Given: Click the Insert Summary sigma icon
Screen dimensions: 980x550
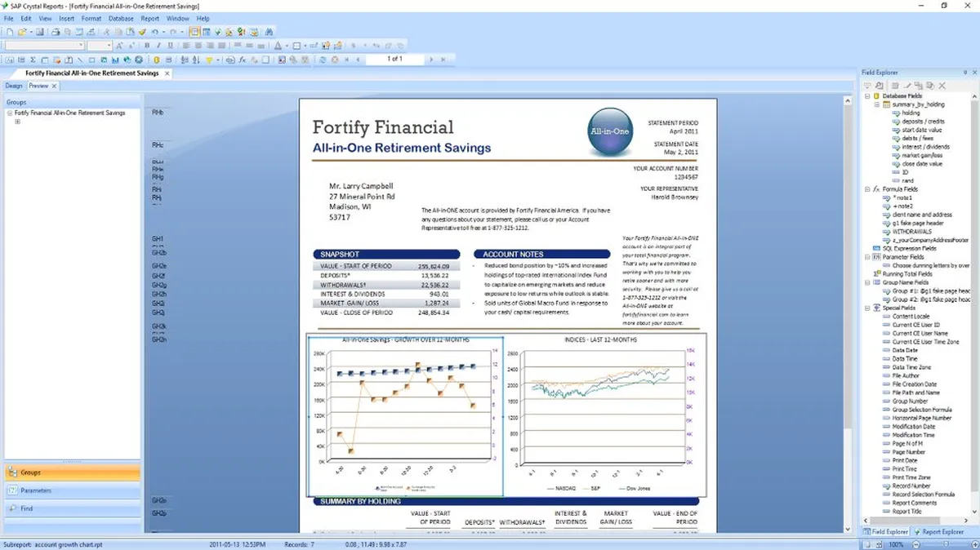Looking at the screenshot, I should coord(33,60).
